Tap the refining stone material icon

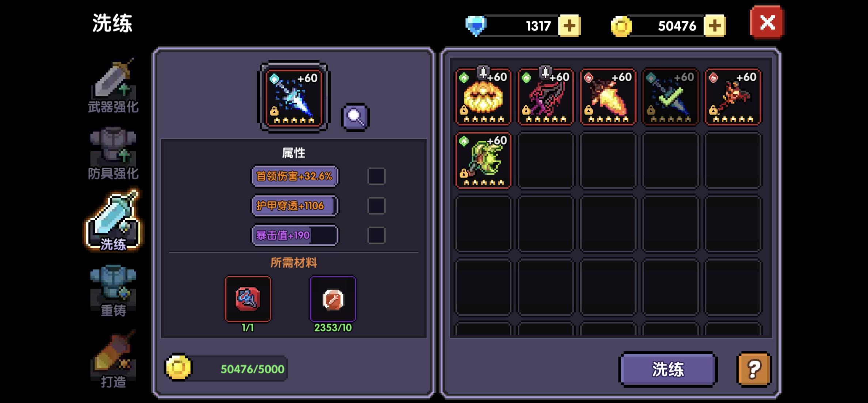click(333, 299)
